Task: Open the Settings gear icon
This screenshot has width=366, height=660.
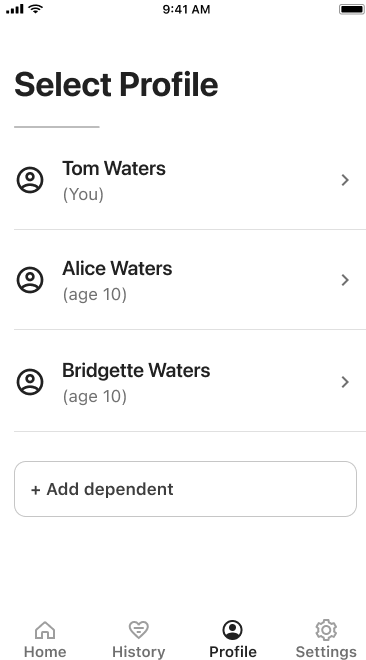Action: pyautogui.click(x=326, y=630)
